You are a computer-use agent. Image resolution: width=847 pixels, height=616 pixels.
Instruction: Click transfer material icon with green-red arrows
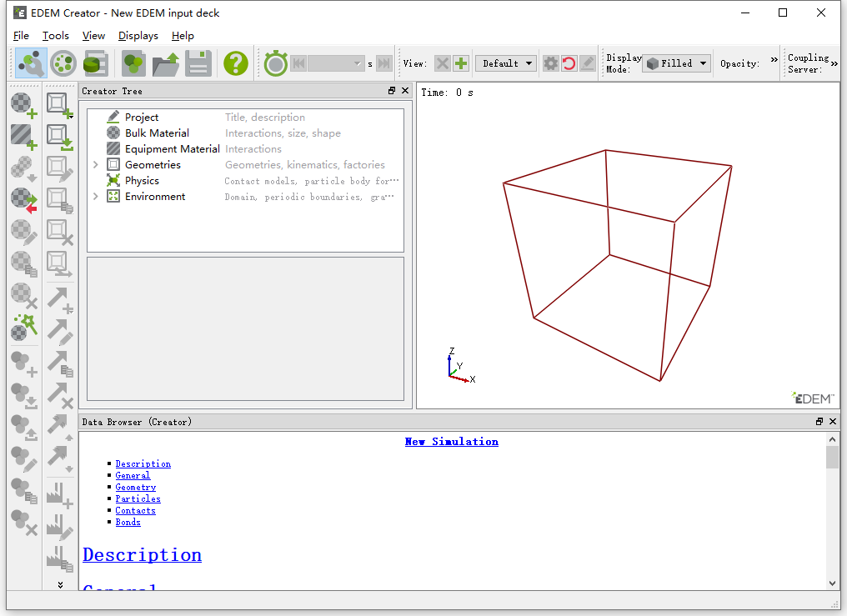pos(24,200)
